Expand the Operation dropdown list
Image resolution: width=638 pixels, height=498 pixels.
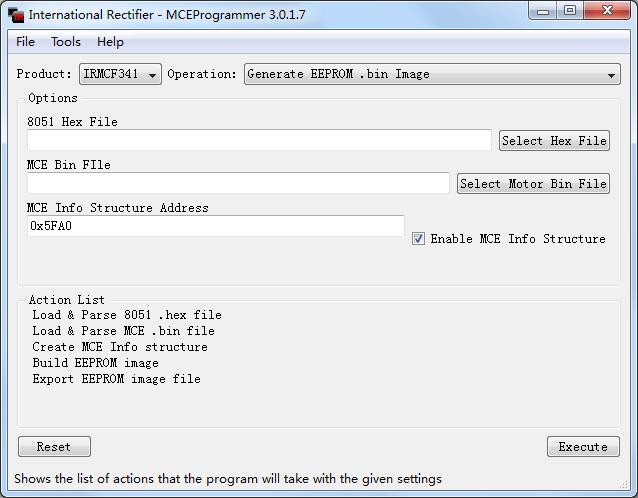pos(432,74)
